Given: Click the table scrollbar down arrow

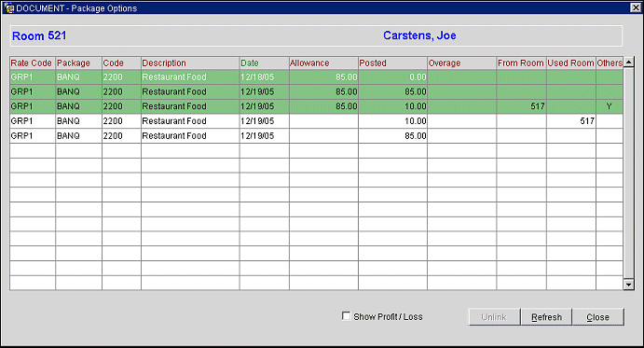Looking at the screenshot, I should (x=628, y=285).
